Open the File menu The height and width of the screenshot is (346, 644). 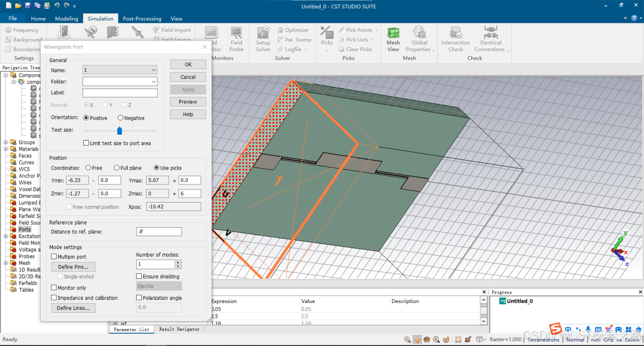13,18
